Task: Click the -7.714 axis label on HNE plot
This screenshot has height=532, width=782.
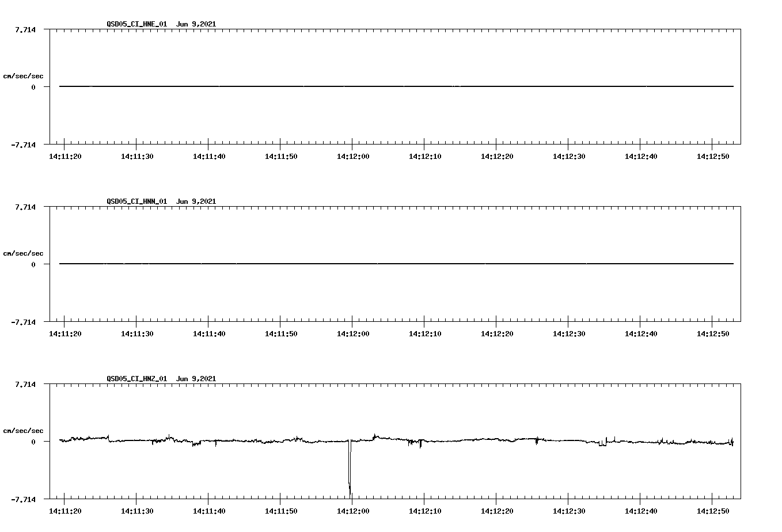Action: point(23,145)
